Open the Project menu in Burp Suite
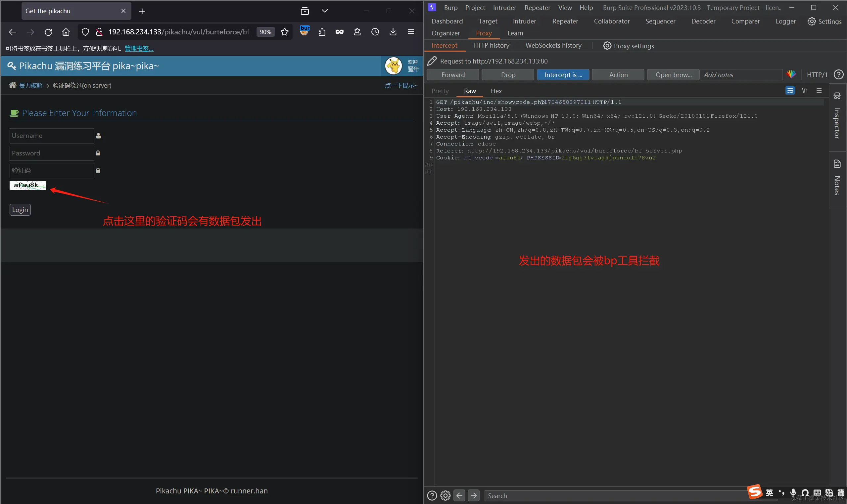 [x=475, y=8]
